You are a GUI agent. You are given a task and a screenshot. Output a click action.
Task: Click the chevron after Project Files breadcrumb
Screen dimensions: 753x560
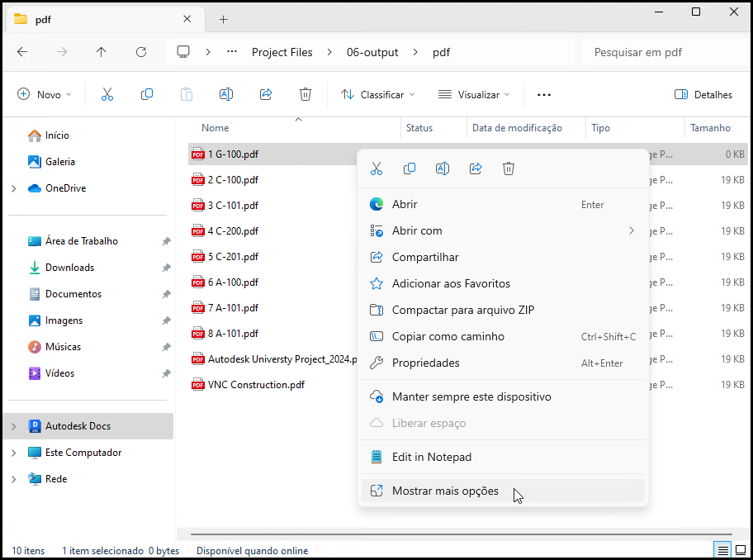pos(329,52)
